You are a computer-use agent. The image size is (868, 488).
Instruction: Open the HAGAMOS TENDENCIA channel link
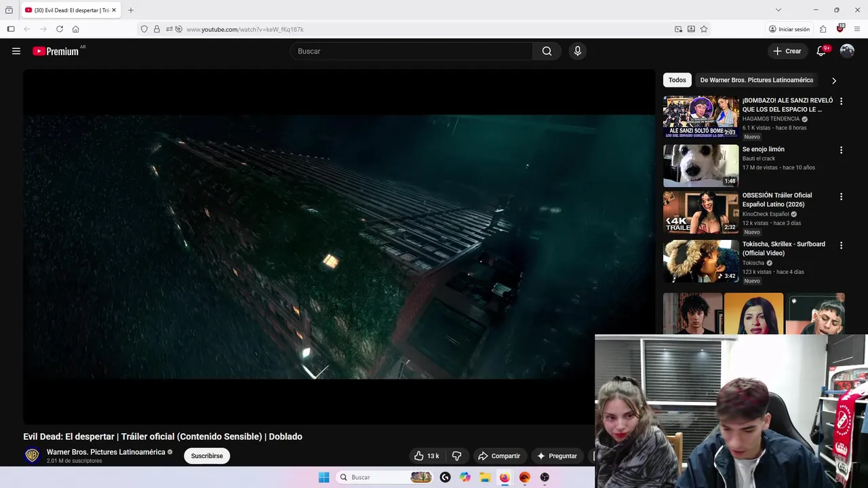pyautogui.click(x=771, y=119)
